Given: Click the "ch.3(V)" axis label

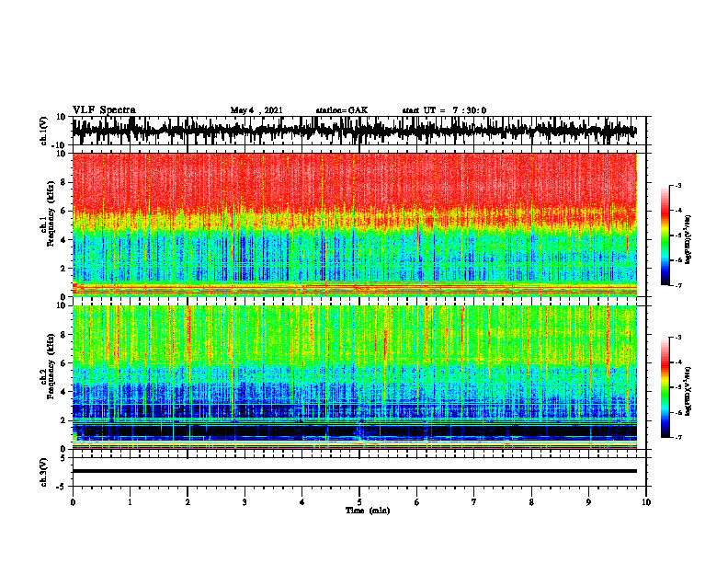Looking at the screenshot, I should [x=44, y=473].
